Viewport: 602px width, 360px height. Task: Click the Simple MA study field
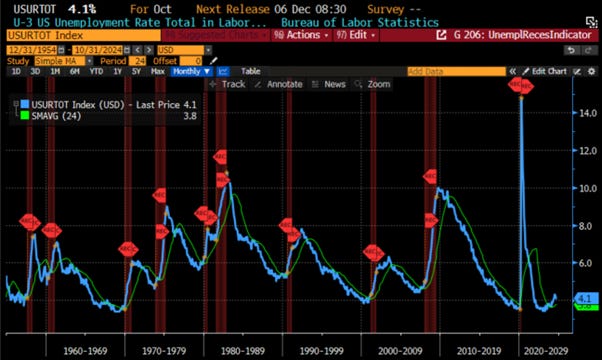click(x=60, y=61)
